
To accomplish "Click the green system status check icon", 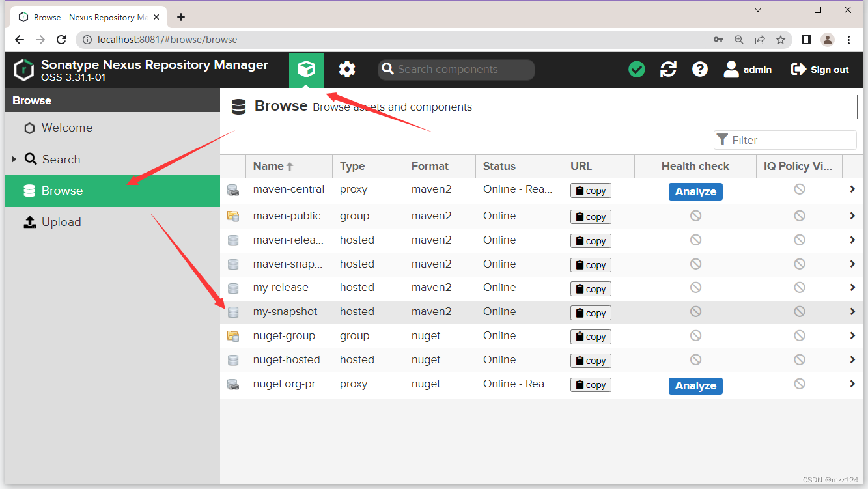I will coord(637,69).
